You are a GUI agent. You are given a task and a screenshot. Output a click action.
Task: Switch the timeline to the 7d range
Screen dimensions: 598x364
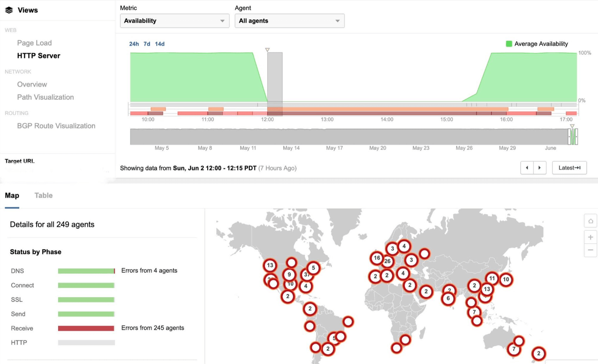[x=147, y=44]
